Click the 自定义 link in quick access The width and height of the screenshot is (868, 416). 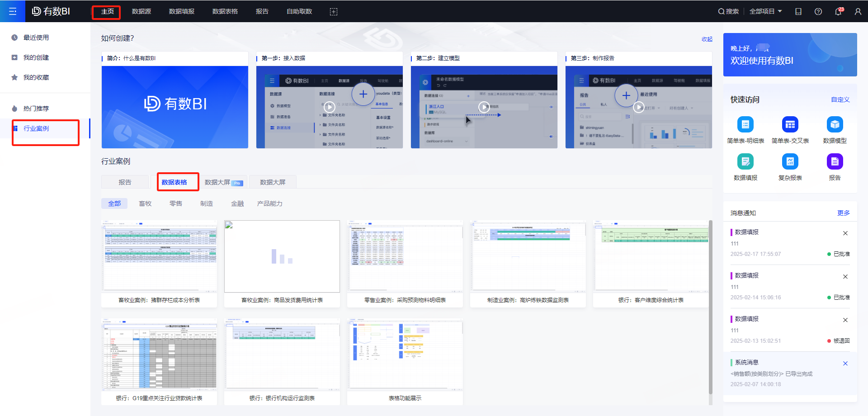(840, 99)
